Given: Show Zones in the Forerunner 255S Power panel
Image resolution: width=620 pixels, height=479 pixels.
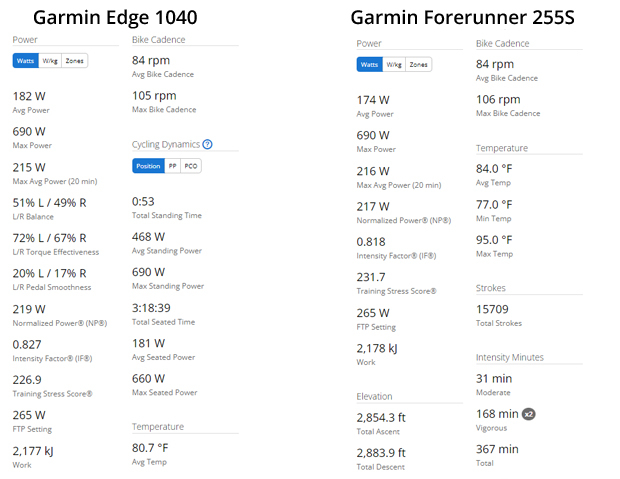Looking at the screenshot, I should (419, 65).
